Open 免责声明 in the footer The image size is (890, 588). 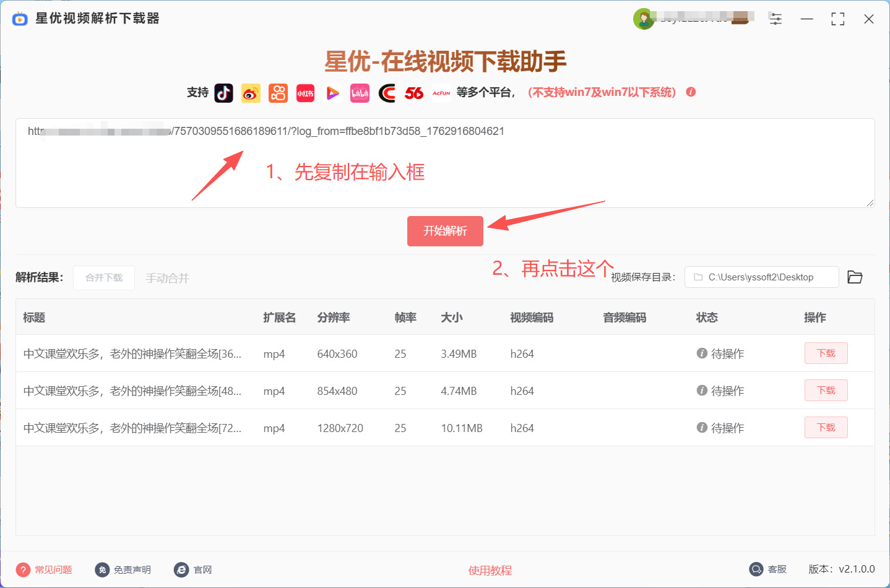tap(123, 569)
